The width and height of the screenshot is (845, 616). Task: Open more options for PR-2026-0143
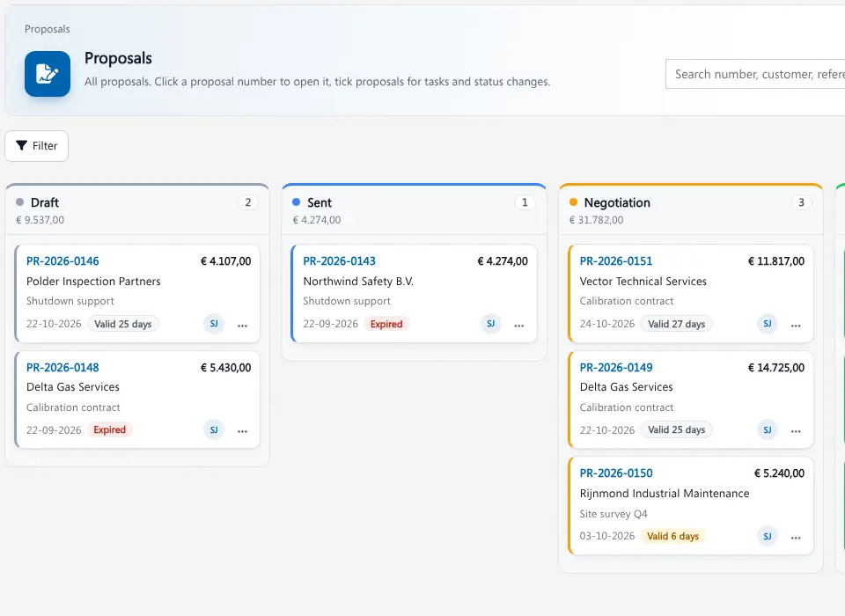click(519, 325)
